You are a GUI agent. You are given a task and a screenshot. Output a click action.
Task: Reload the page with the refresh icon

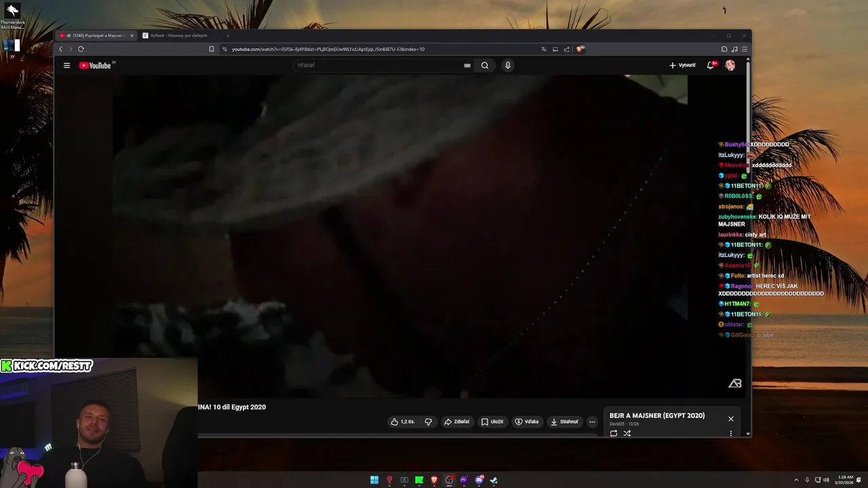click(x=81, y=49)
